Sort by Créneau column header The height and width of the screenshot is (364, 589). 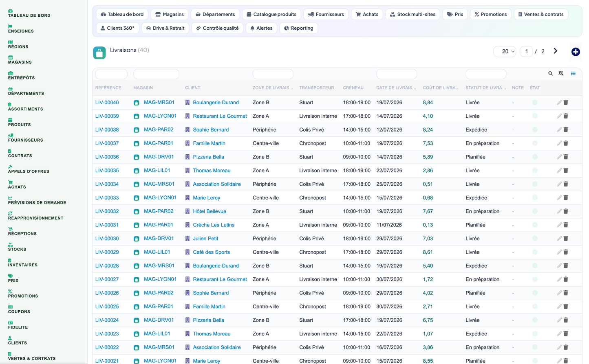pyautogui.click(x=353, y=88)
